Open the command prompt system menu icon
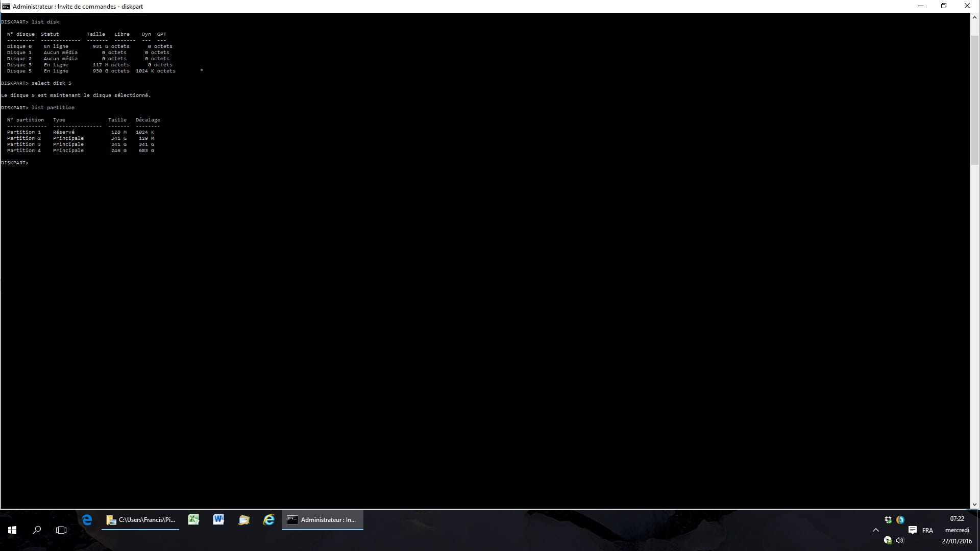The image size is (980, 551). [6, 6]
